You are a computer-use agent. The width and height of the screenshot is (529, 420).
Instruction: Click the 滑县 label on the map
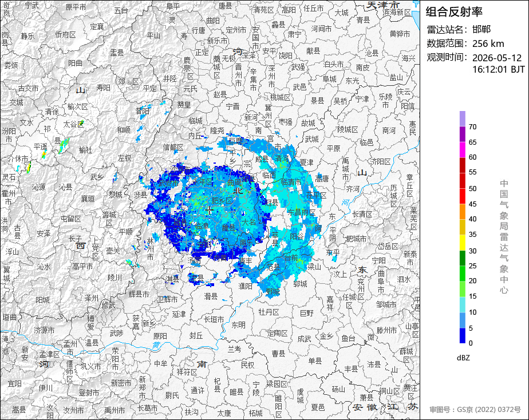[x=211, y=296]
